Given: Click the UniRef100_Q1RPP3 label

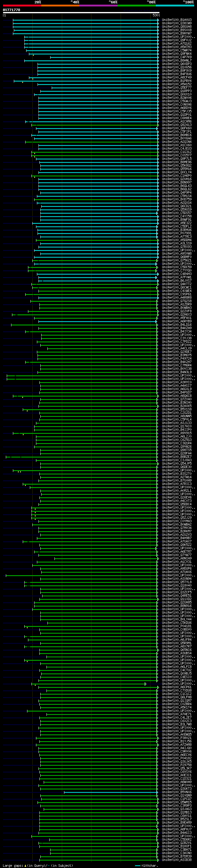Looking at the screenshot, I should [177, 91].
